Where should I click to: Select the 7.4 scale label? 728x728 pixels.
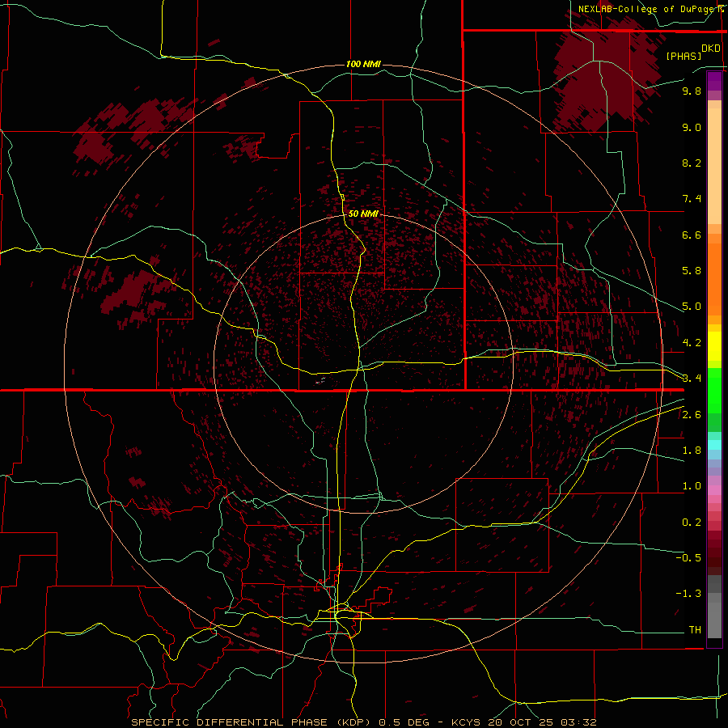coord(692,199)
